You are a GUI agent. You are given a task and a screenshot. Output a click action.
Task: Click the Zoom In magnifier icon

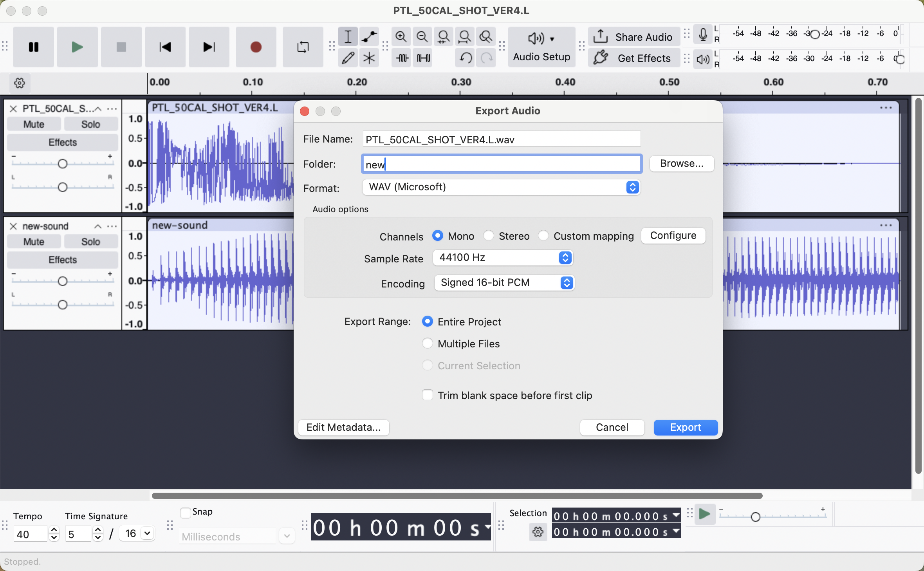click(x=401, y=37)
